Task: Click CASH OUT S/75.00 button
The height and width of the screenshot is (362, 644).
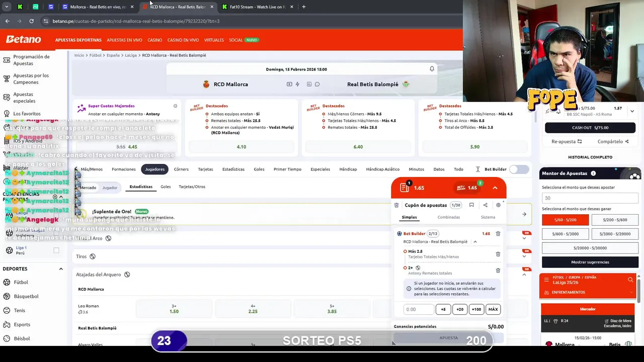Action: [x=590, y=128]
